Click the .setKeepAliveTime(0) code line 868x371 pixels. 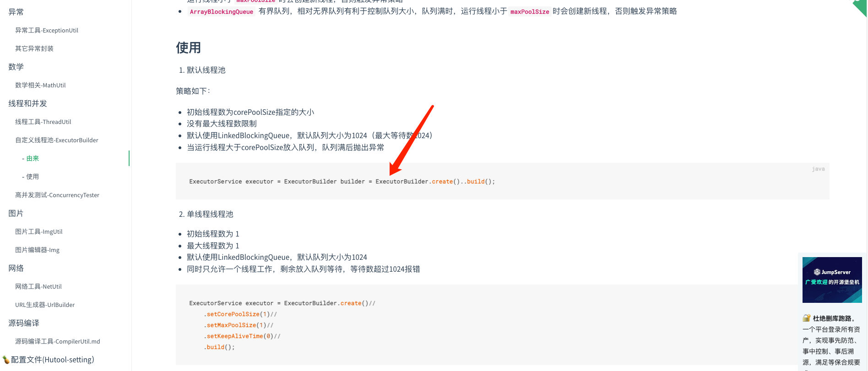pos(242,336)
